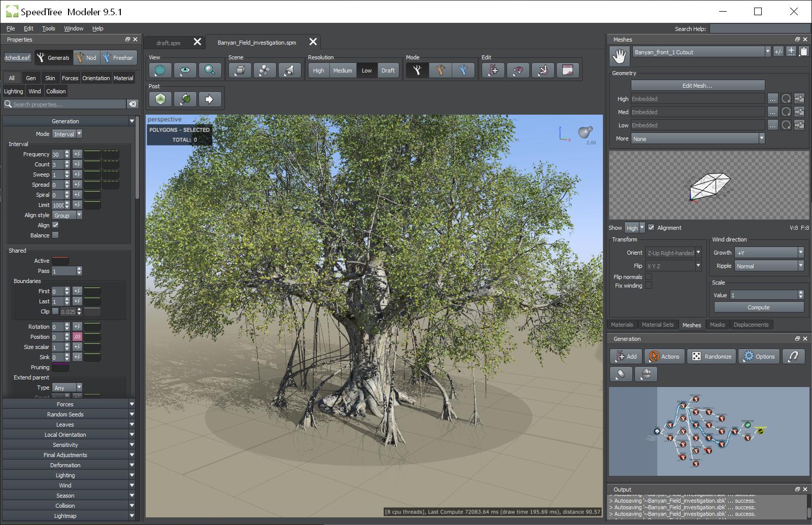Open the Banyan_front_1 Cutout mesh dropdown
This screenshot has height=525, width=812.
[x=701, y=52]
